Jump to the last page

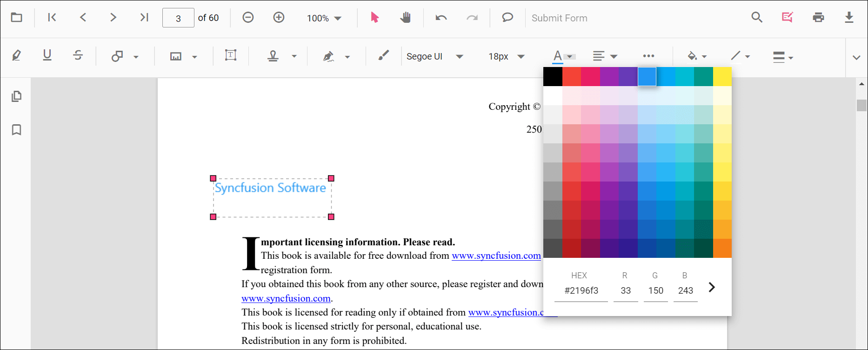coord(144,18)
